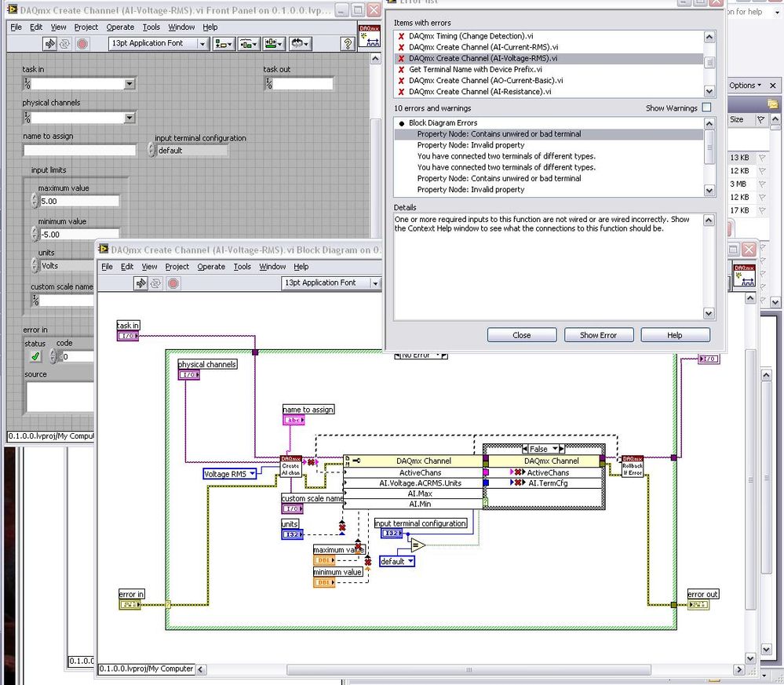The height and width of the screenshot is (685, 784).
Task: Click units I32 terminal on diagram
Action: point(292,534)
